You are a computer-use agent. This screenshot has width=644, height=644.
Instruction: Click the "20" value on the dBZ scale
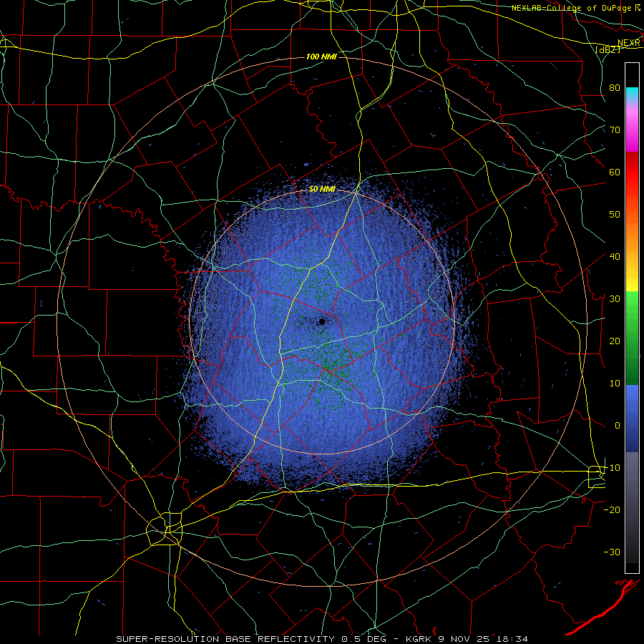pos(615,341)
